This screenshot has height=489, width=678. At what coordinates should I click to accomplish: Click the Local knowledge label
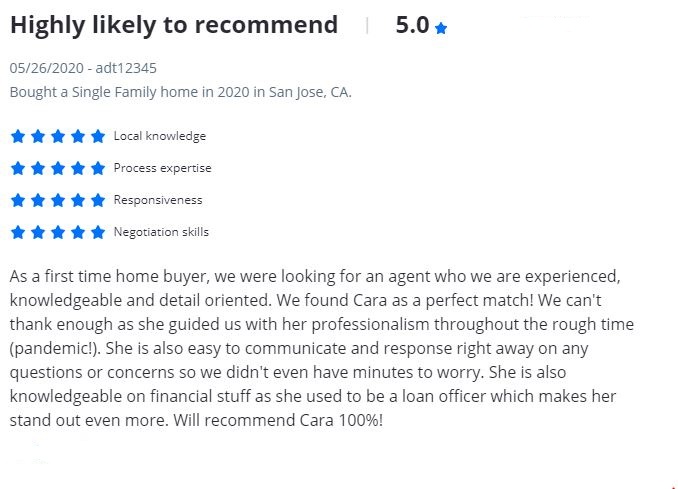(x=160, y=136)
